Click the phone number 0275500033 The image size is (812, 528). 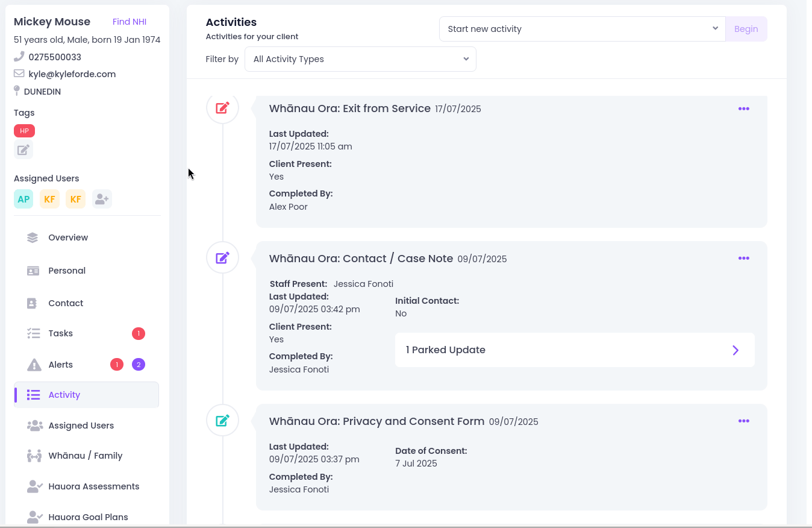(x=55, y=57)
